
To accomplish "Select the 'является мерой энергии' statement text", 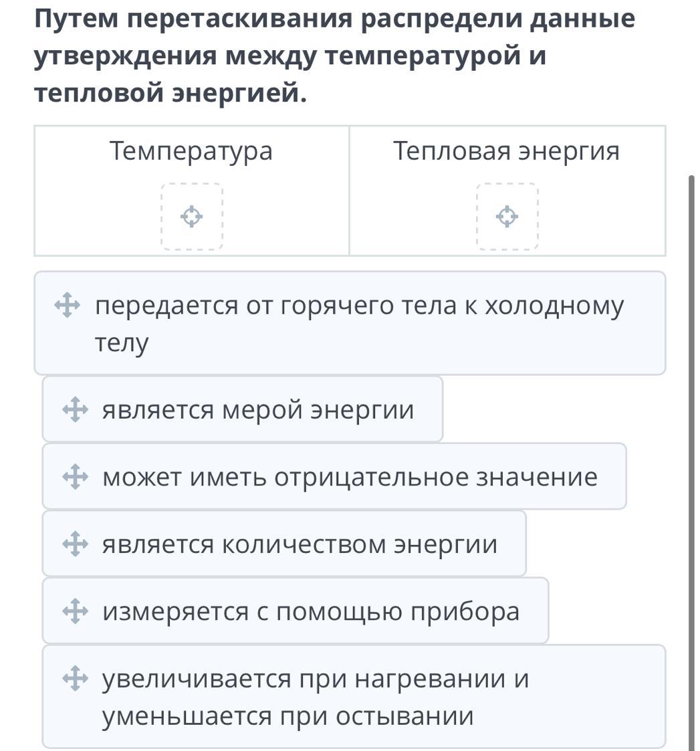I will click(x=257, y=410).
